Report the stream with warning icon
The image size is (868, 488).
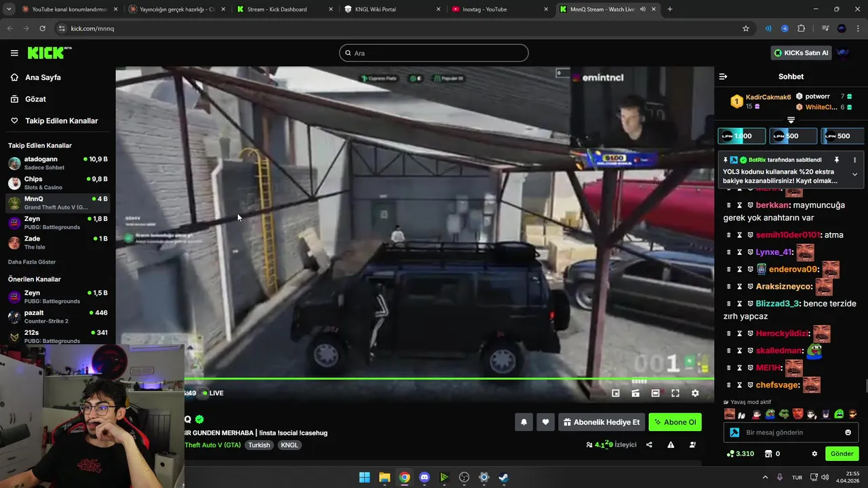pyautogui.click(x=671, y=445)
